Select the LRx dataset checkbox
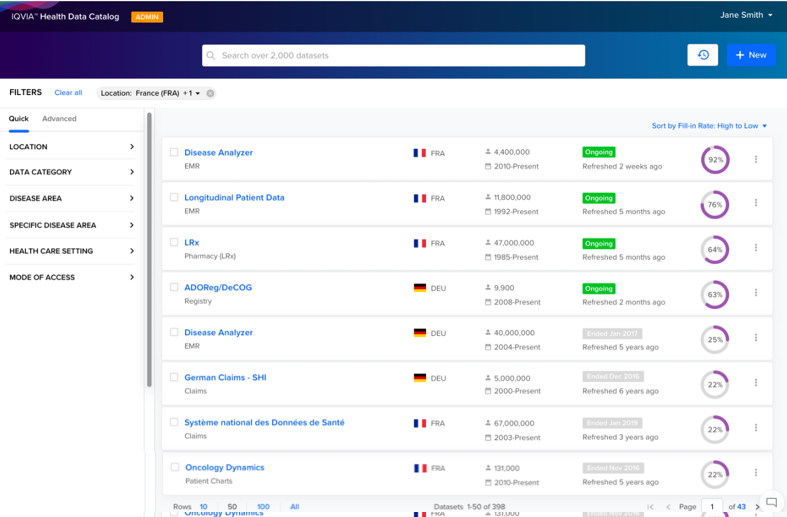This screenshot has width=787, height=517. pyautogui.click(x=174, y=242)
